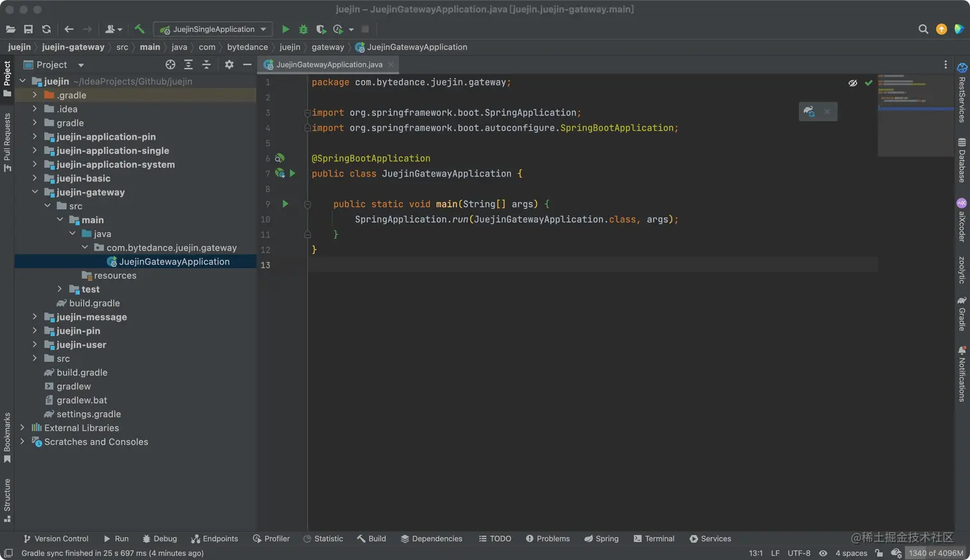Open Project panel options gear
Screen dimensions: 970x560
point(229,65)
